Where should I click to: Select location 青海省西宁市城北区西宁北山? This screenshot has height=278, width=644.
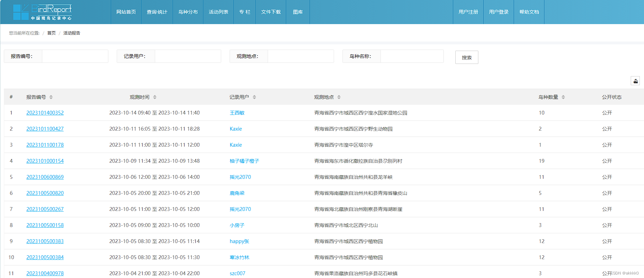[x=346, y=225]
